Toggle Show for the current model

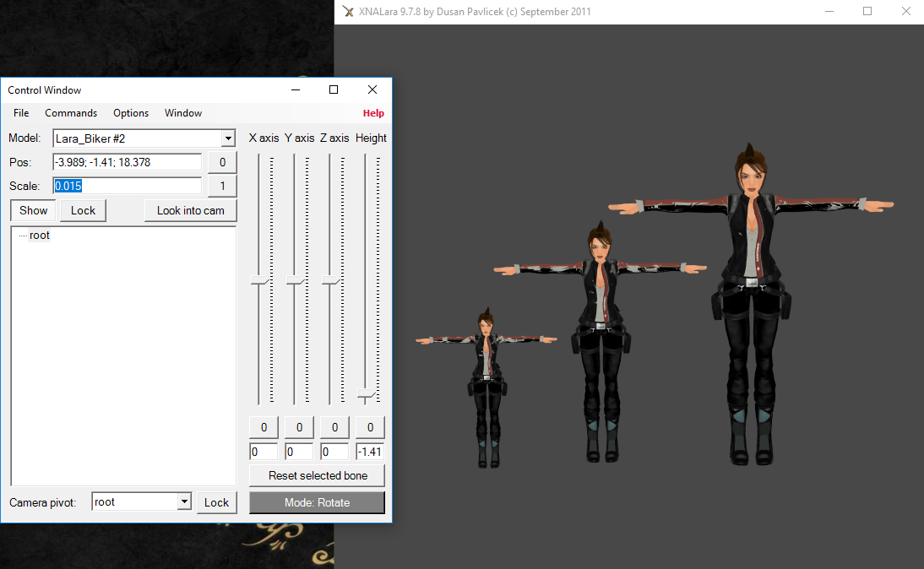point(32,210)
